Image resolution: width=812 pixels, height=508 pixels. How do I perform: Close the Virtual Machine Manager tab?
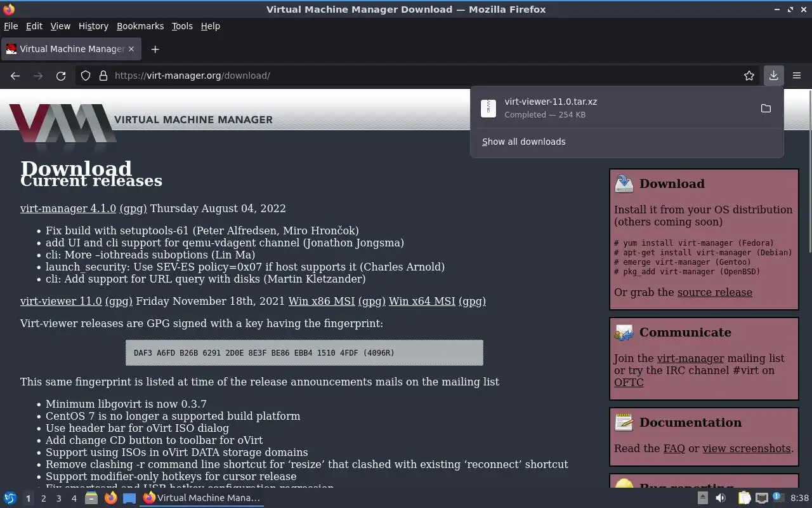[x=131, y=49]
